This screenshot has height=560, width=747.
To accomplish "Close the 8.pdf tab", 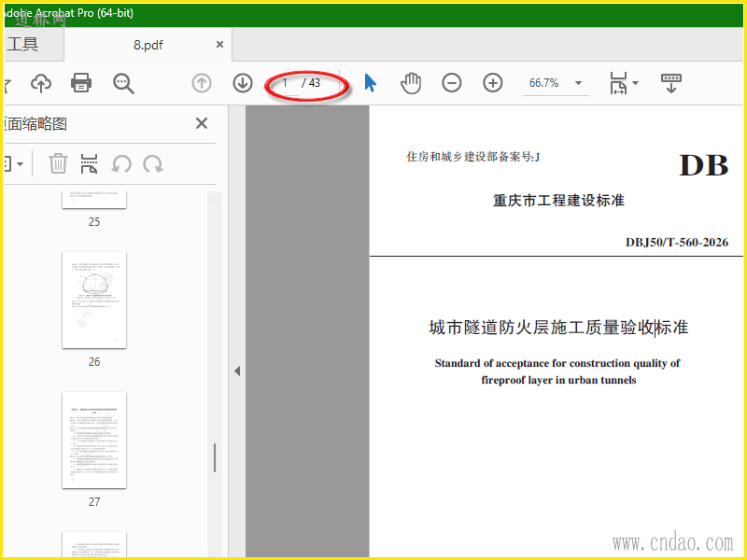I will tap(219, 44).
